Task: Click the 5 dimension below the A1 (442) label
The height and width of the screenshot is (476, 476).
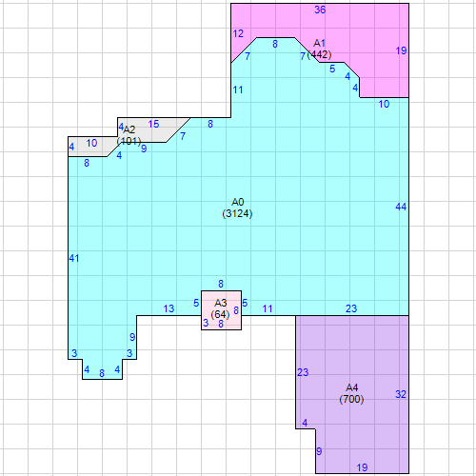Action: pos(332,69)
